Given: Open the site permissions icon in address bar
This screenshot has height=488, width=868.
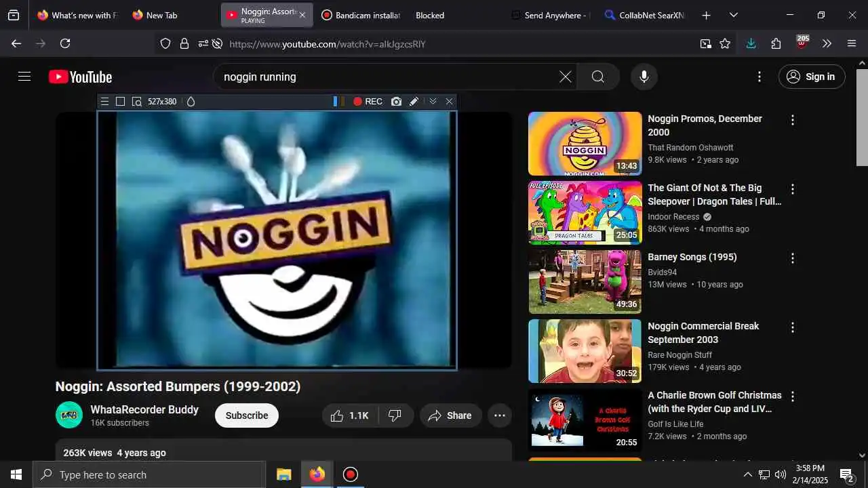Looking at the screenshot, I should pos(203,44).
